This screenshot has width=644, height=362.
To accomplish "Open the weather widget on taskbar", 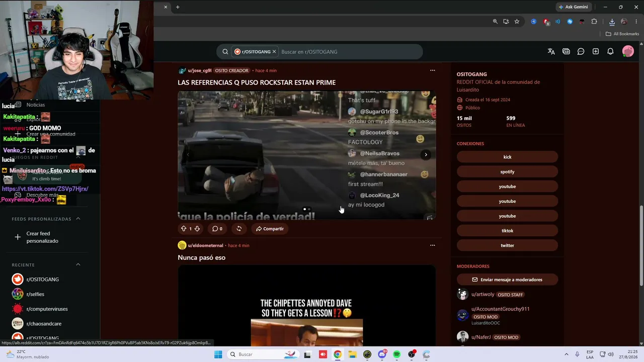I will point(28,354).
